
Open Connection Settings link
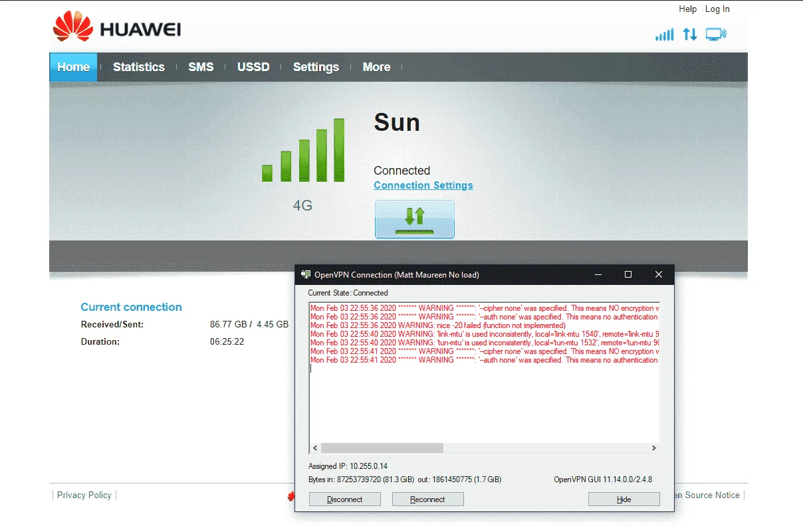[x=423, y=185]
